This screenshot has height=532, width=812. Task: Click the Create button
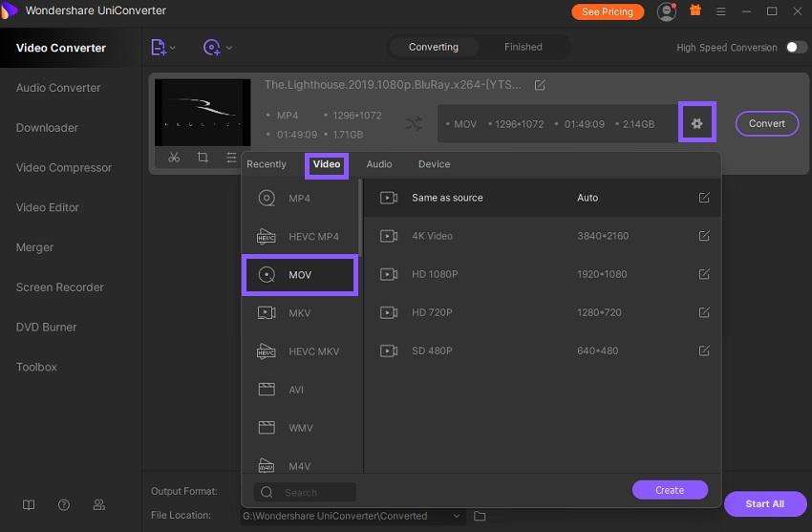pos(669,490)
